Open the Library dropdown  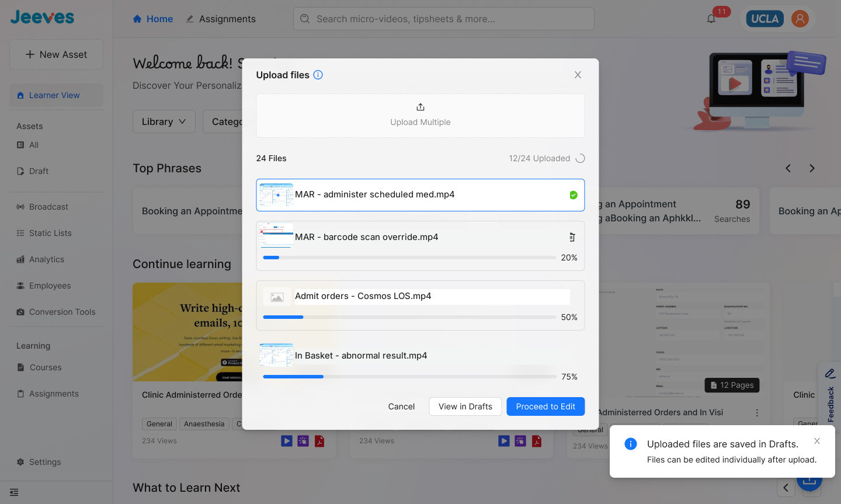pos(164,121)
